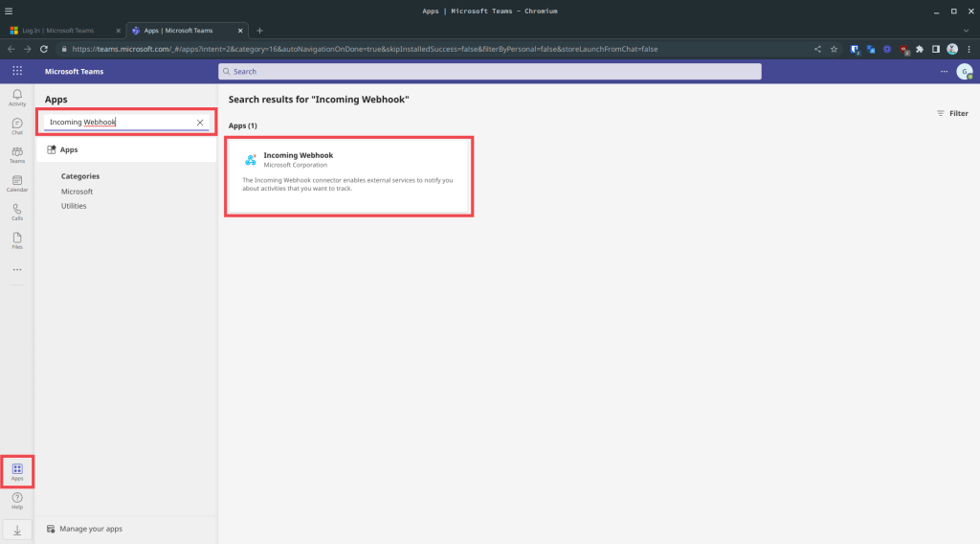Open the Chat sidebar icon
The height and width of the screenshot is (544, 980).
click(x=17, y=125)
